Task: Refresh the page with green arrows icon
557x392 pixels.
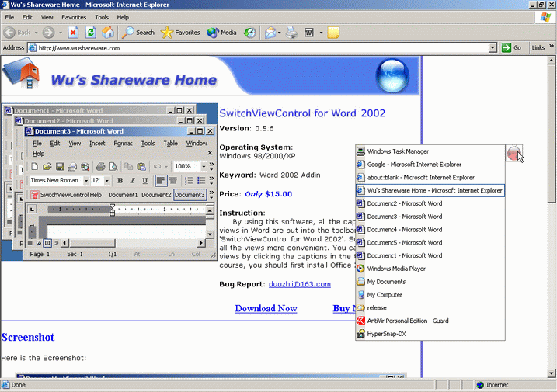Action: point(91,33)
